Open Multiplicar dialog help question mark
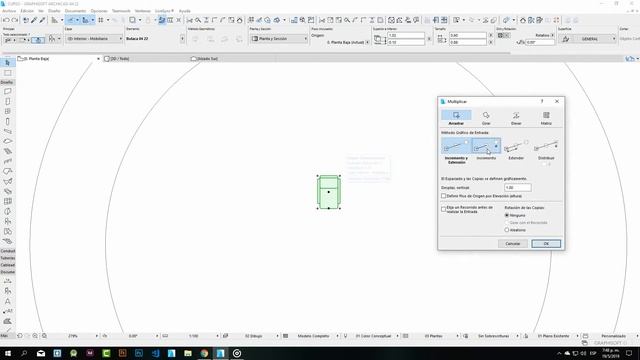The height and width of the screenshot is (360, 640). (x=542, y=101)
